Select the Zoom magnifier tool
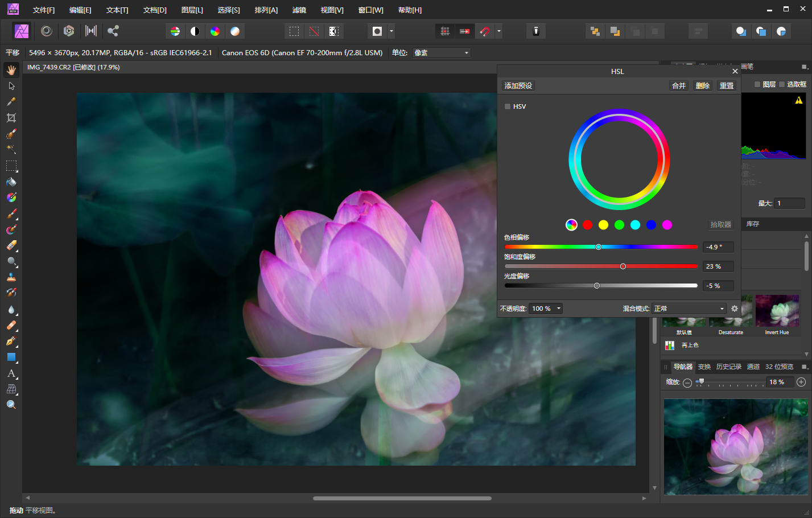 click(x=11, y=405)
